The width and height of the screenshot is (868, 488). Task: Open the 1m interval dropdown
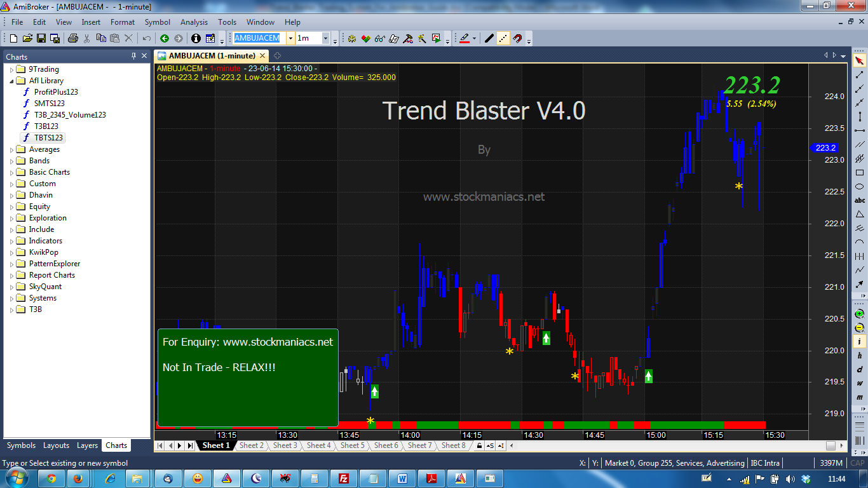point(325,38)
